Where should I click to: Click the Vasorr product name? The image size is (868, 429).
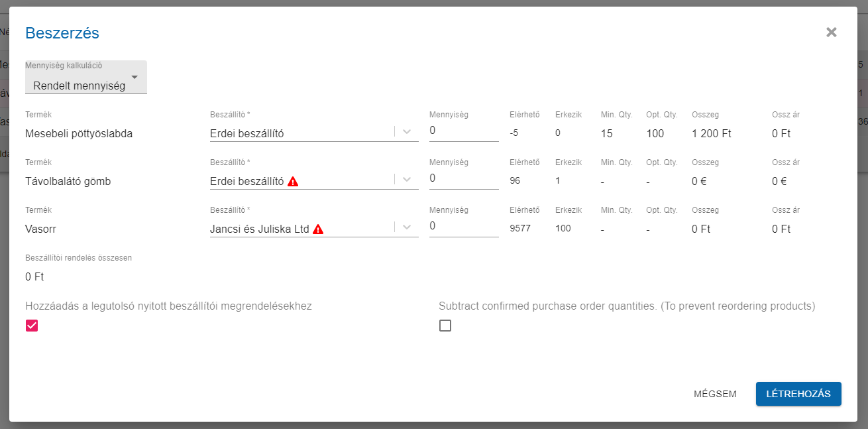(x=41, y=229)
